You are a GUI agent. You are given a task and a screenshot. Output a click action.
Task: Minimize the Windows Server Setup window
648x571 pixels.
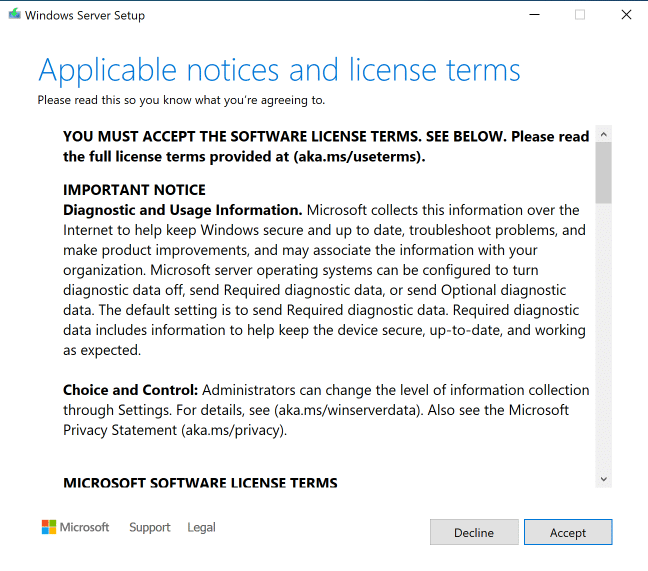click(x=534, y=15)
